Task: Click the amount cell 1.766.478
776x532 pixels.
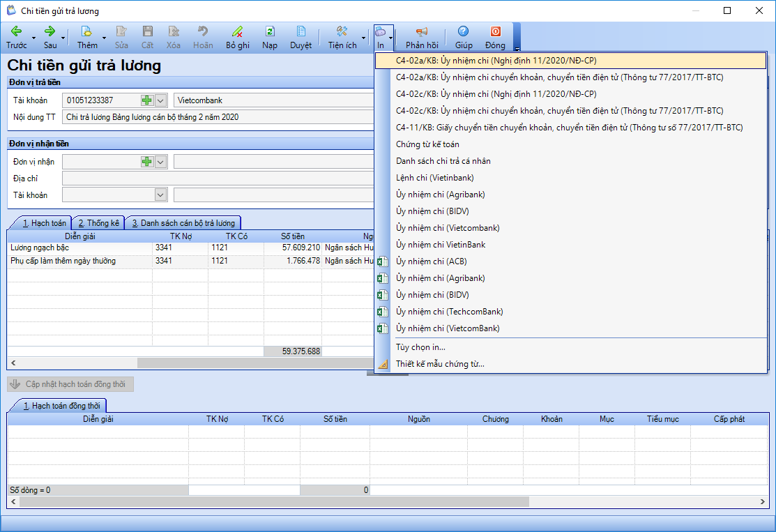Action: 293,261
